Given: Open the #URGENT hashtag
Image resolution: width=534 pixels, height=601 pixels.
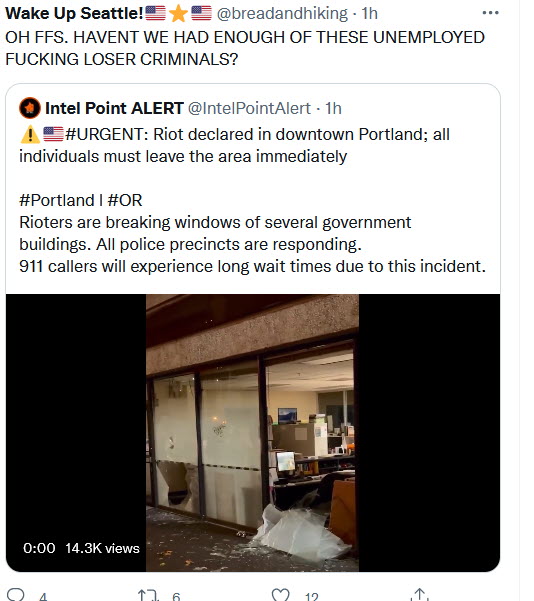Looking at the screenshot, I should pyautogui.click(x=104, y=135).
